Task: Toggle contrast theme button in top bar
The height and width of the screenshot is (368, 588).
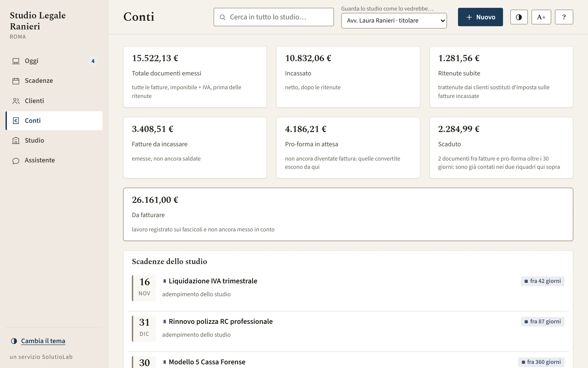Action: 519,17
